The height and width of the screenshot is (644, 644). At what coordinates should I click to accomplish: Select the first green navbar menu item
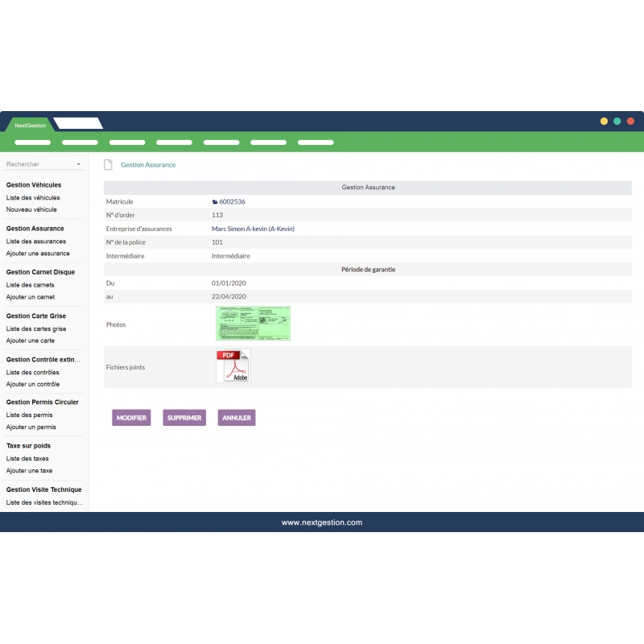tap(32, 142)
